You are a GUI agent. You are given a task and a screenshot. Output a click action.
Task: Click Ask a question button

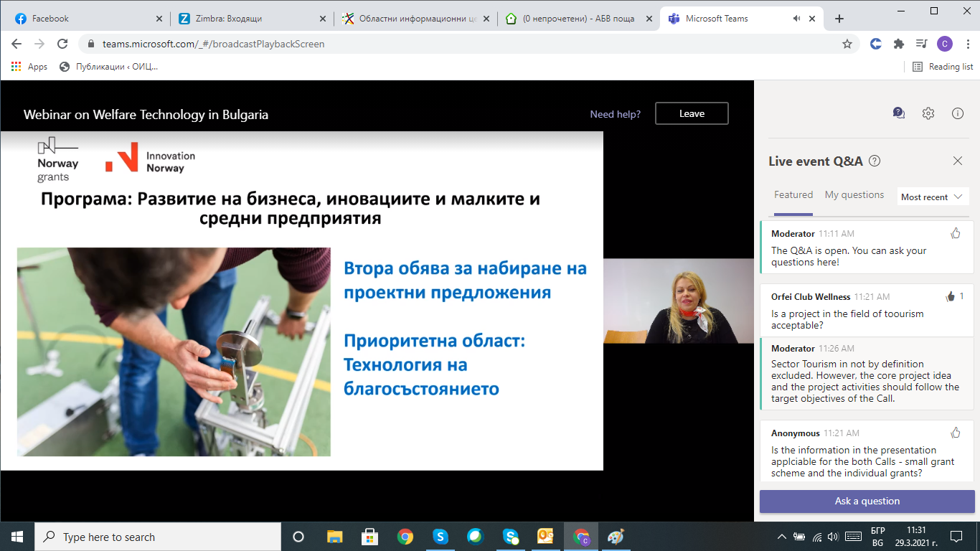point(867,501)
